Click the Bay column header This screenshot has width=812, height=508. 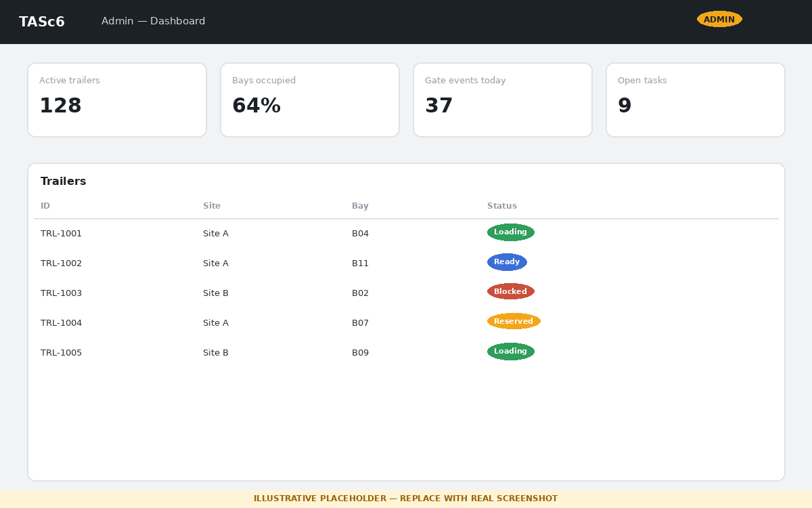point(360,206)
